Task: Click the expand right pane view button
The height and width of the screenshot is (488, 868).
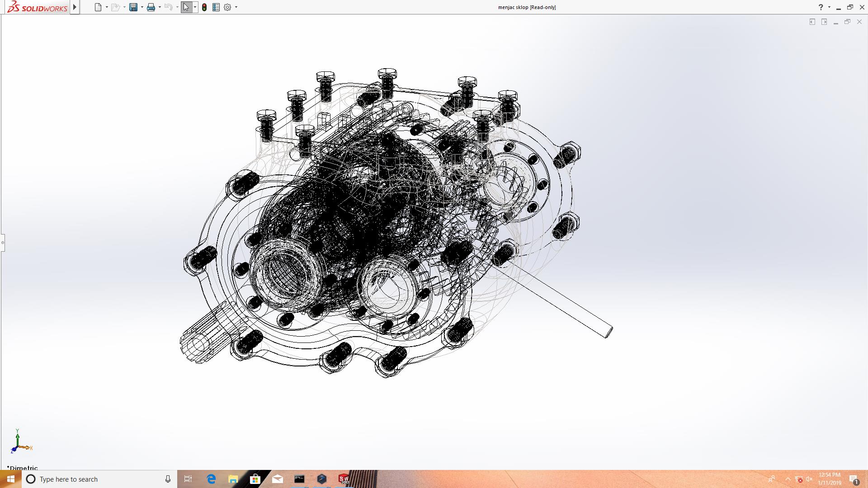Action: click(x=824, y=22)
